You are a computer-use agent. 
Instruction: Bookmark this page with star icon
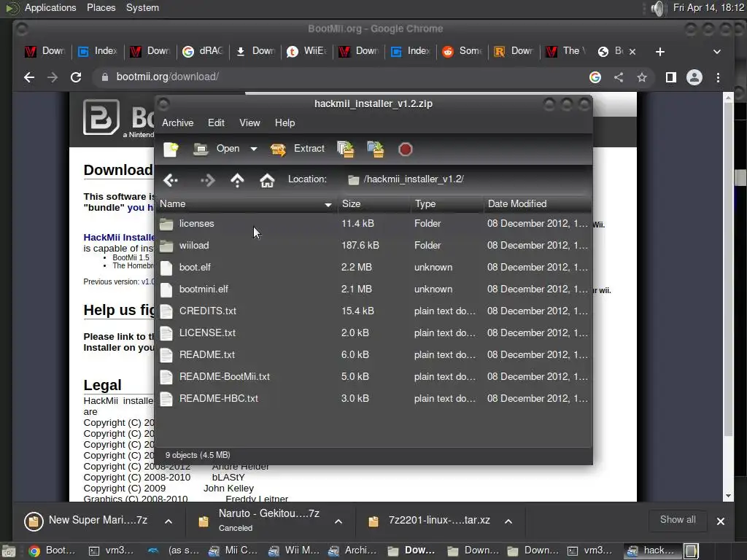coord(642,77)
